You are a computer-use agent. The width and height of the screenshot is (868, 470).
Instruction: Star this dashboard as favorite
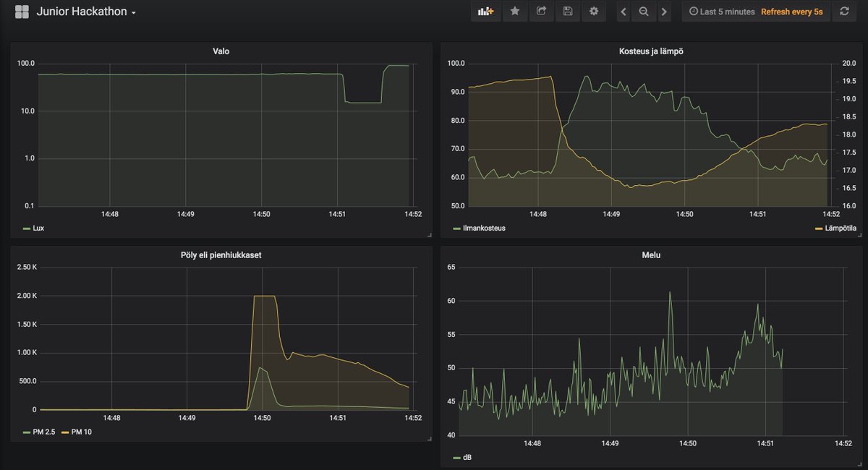[x=515, y=12]
